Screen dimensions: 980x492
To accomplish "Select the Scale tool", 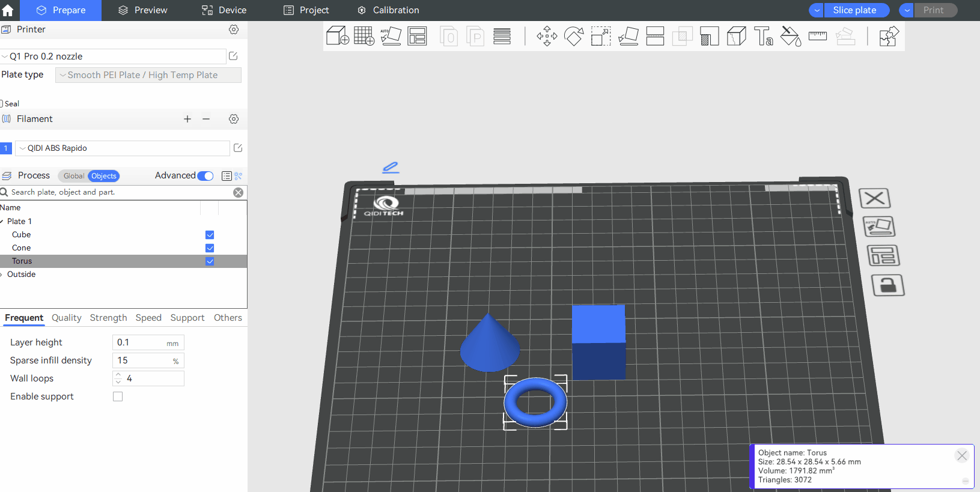I will (x=601, y=36).
